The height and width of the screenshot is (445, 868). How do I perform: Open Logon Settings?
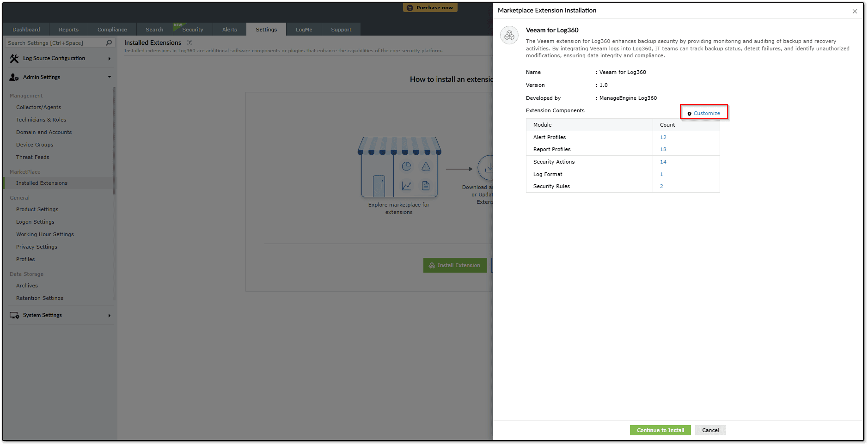(x=35, y=222)
